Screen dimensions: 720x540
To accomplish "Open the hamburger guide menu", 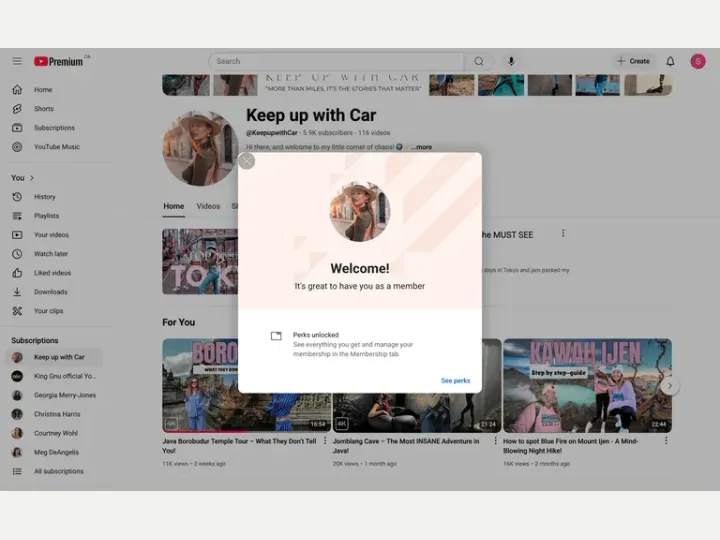I will coord(17,61).
